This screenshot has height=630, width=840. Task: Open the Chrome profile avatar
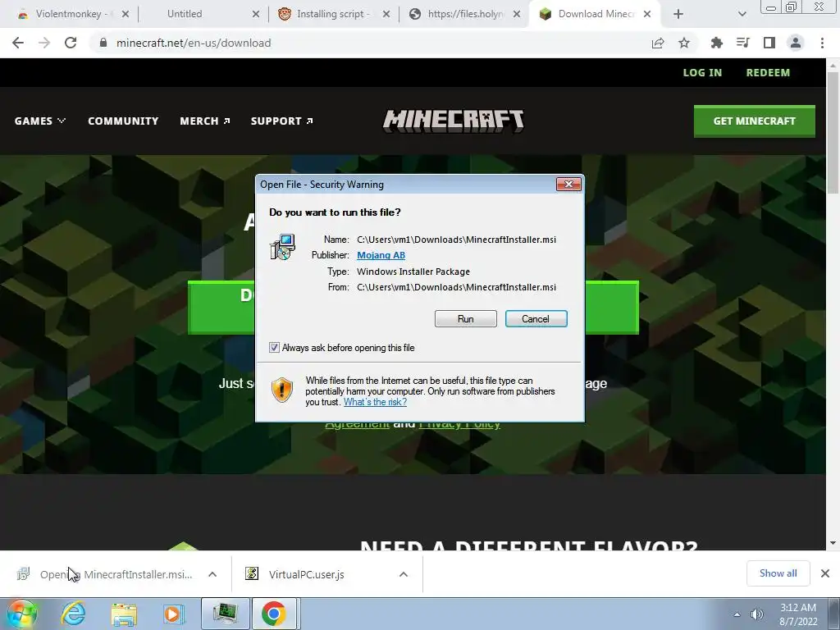pos(796,43)
